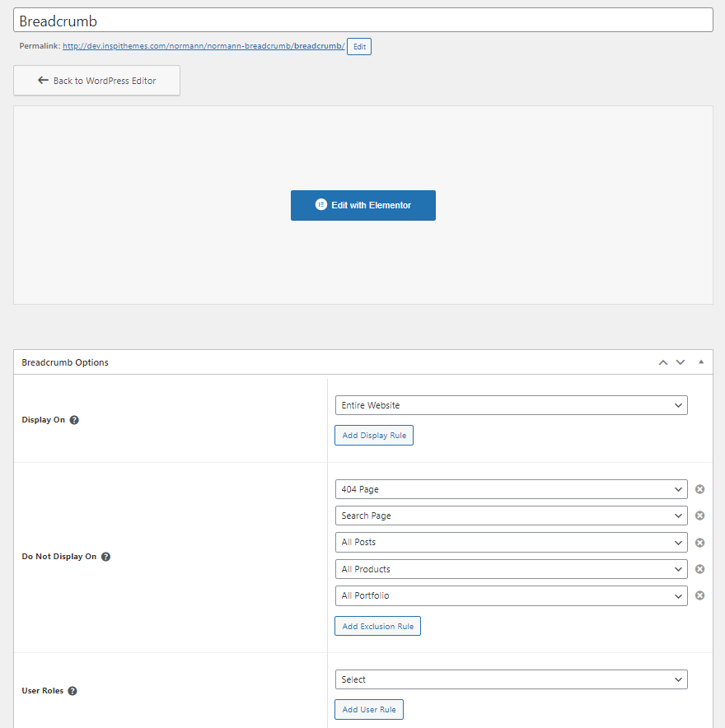Remove the 404 Page exclusion rule
Screen dimensions: 725x728
click(699, 489)
